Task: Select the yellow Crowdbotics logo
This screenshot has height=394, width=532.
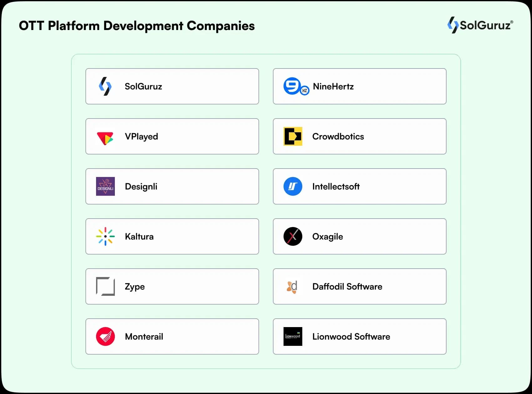Action: pos(293,136)
